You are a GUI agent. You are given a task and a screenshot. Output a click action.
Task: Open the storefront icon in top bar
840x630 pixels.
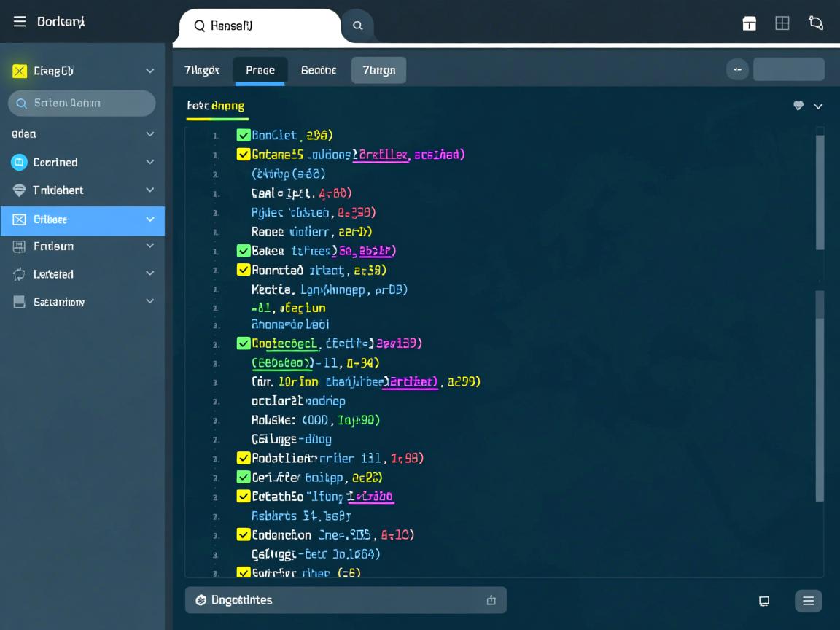(x=749, y=23)
